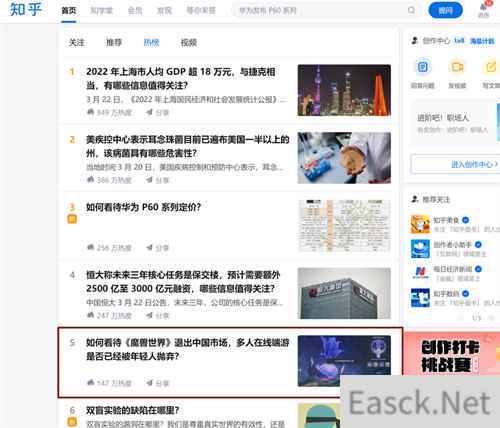Screen dimensions: 500x428
Task: Open the 海盐计划 link
Action: click(482, 41)
